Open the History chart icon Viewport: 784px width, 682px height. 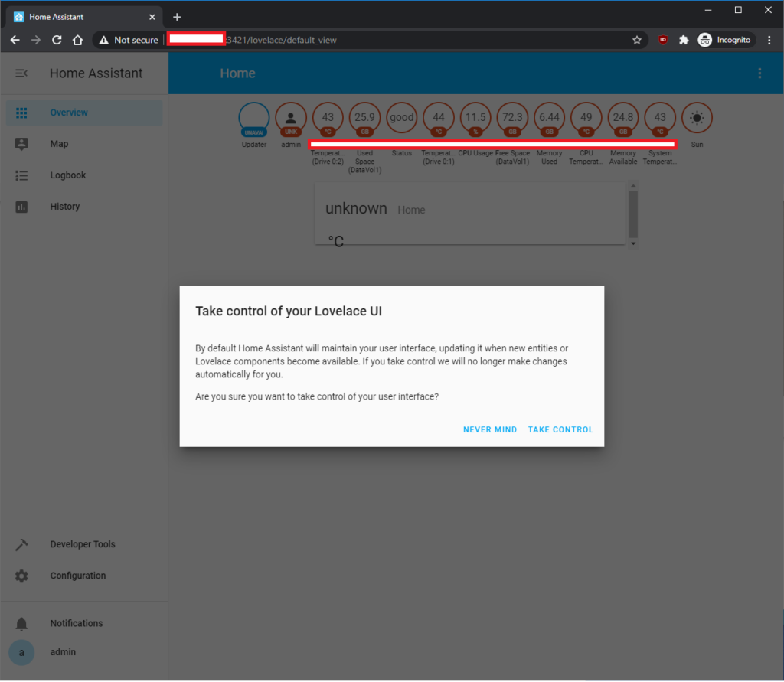(x=21, y=207)
